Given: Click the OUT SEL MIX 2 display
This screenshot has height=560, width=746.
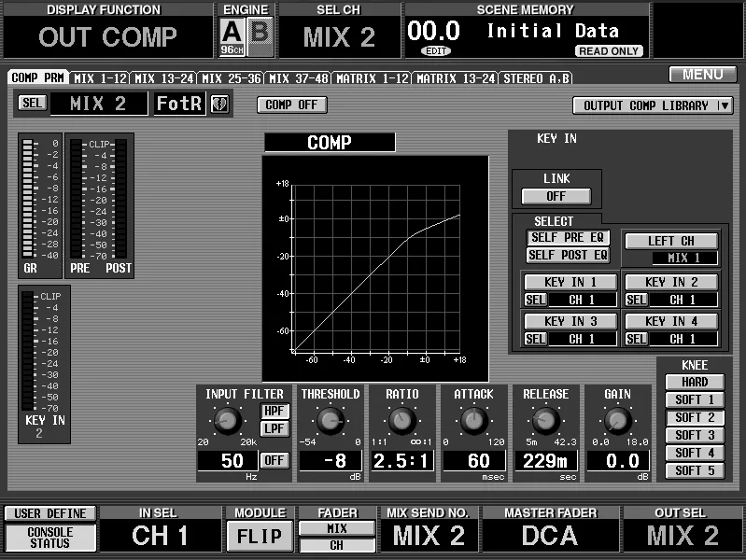Looking at the screenshot, I should click(x=683, y=535).
